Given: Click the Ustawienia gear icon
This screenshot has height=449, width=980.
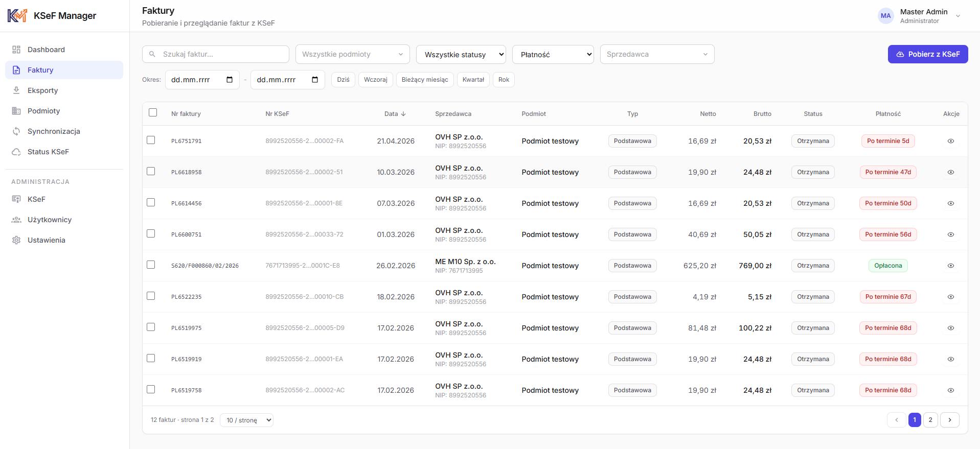Looking at the screenshot, I should coord(16,240).
